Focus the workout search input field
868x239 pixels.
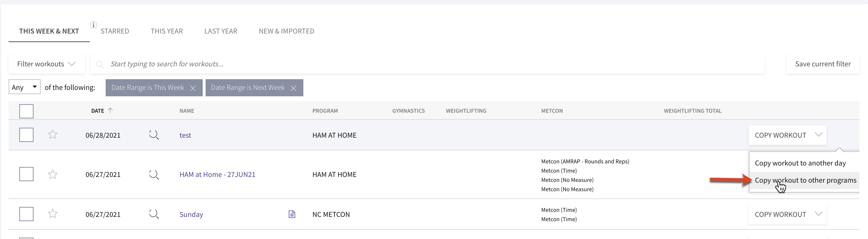(x=428, y=64)
